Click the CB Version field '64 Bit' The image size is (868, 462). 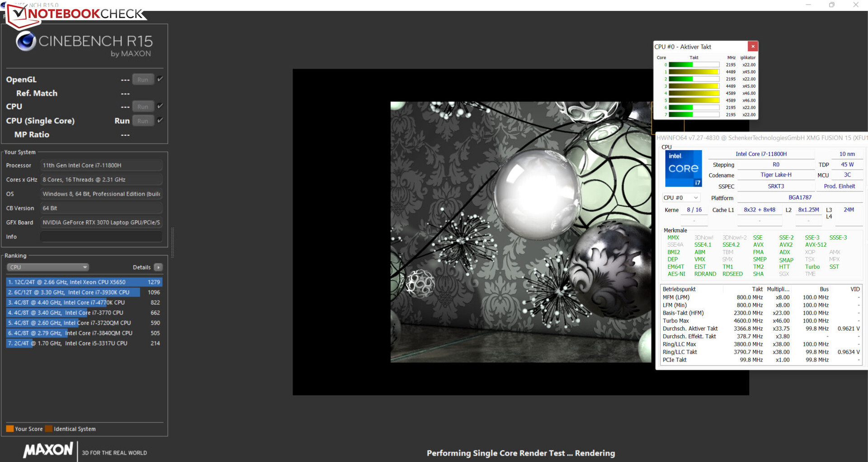(101, 208)
